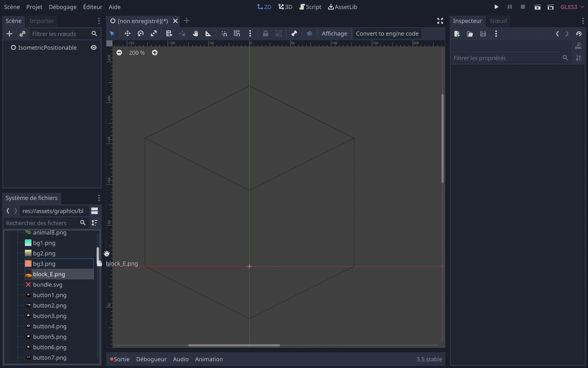The image size is (588, 368).
Task: Go to previous folder in file system
Action: coord(8,211)
